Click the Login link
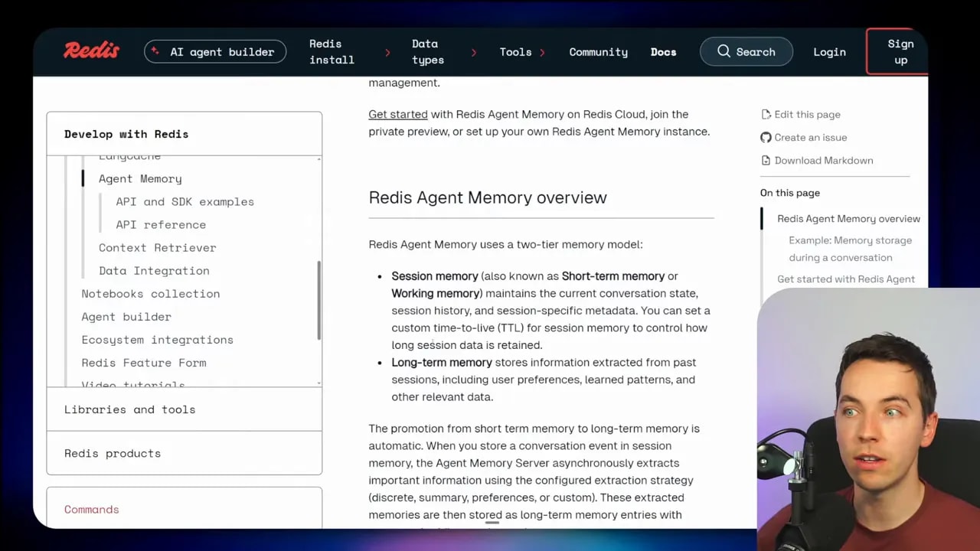The image size is (980, 551). pyautogui.click(x=829, y=52)
